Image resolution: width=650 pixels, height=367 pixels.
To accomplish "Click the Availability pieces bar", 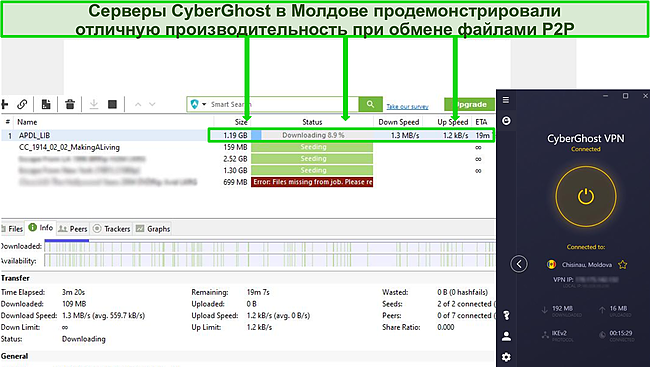I will [x=270, y=261].
